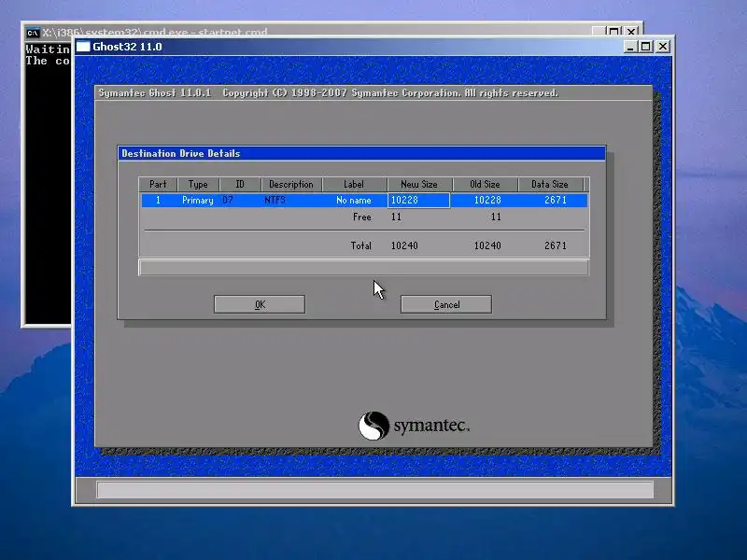The image size is (747, 560).
Task: Click the No name label cell
Action: pos(354,200)
